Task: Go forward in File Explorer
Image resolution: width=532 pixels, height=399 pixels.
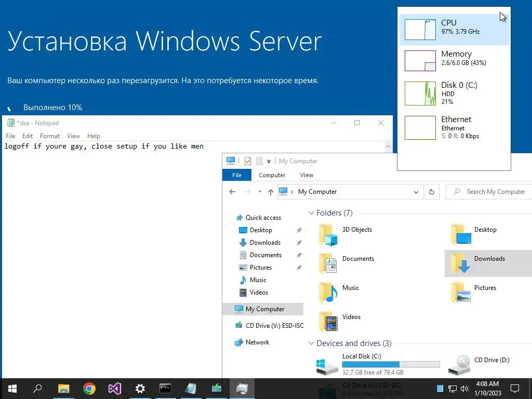Action: (x=248, y=192)
